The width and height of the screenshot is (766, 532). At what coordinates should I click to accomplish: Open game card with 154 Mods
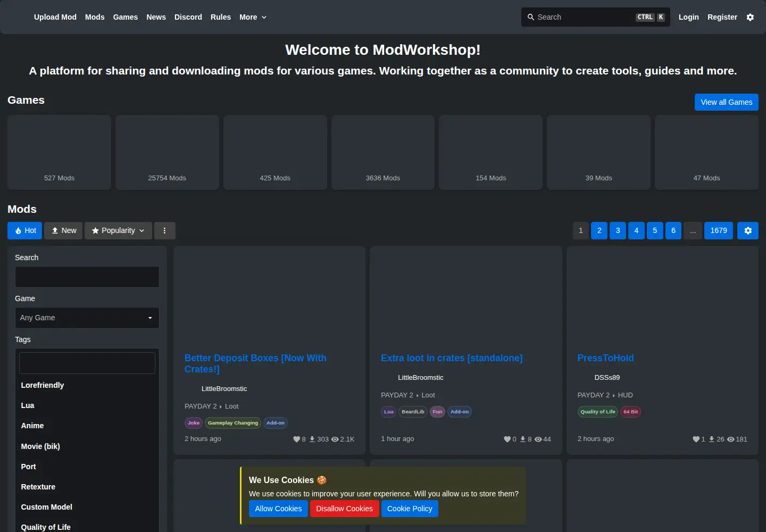click(491, 152)
